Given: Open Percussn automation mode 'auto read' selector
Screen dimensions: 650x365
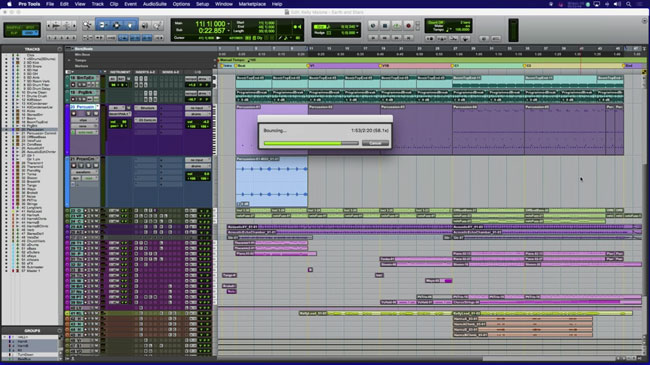Looking at the screenshot, I should point(87,132).
